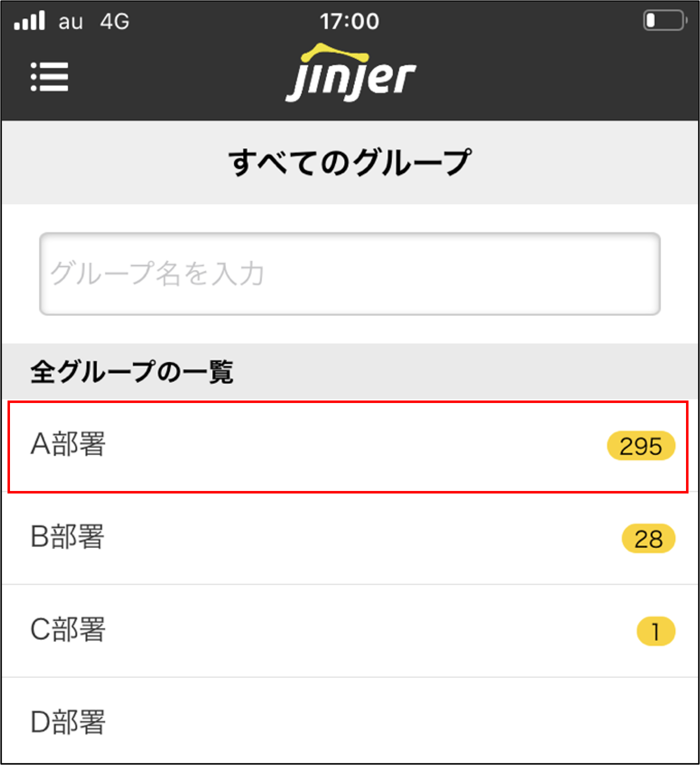Tap the jinjer wordmark in header
This screenshot has width=700, height=765.
click(351, 79)
